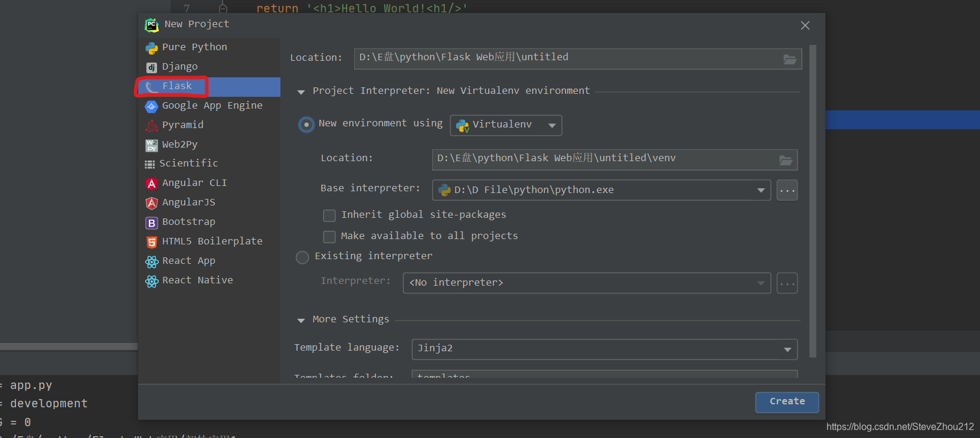Collapse the Project Interpreter section
Image resolution: width=980 pixels, height=438 pixels.
(301, 92)
